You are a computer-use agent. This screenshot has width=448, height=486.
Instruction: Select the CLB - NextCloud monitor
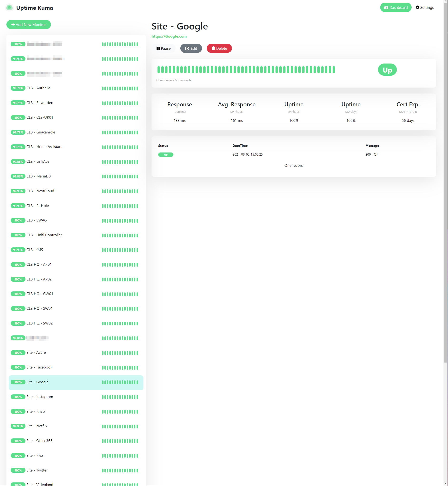(76, 191)
